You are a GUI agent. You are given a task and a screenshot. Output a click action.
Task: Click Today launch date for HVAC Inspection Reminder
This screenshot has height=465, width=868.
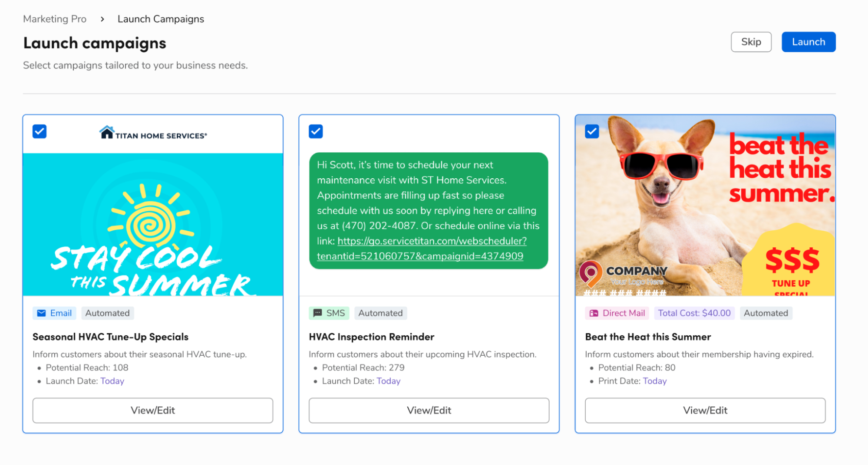point(389,381)
